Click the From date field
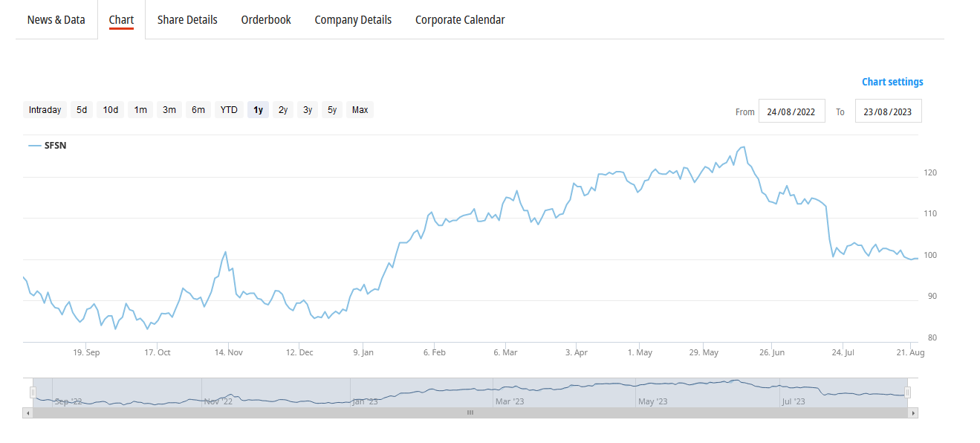 [x=791, y=111]
